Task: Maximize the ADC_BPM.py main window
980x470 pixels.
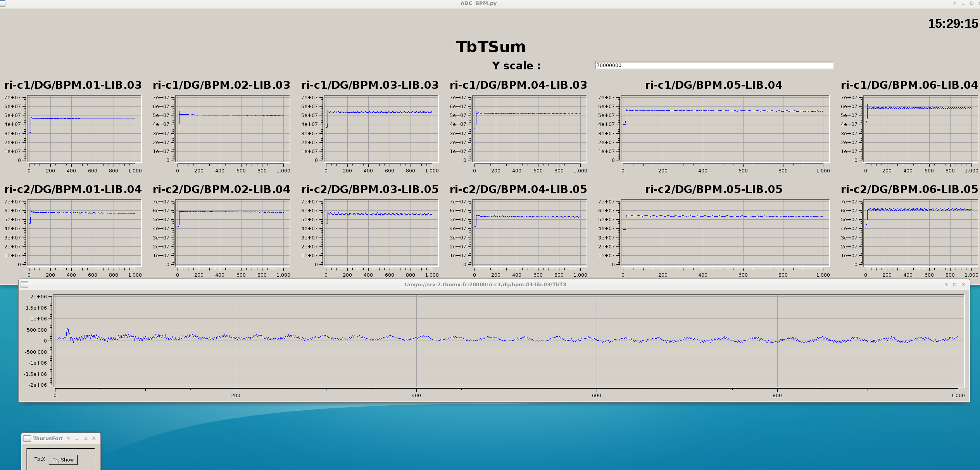Action: [x=972, y=3]
